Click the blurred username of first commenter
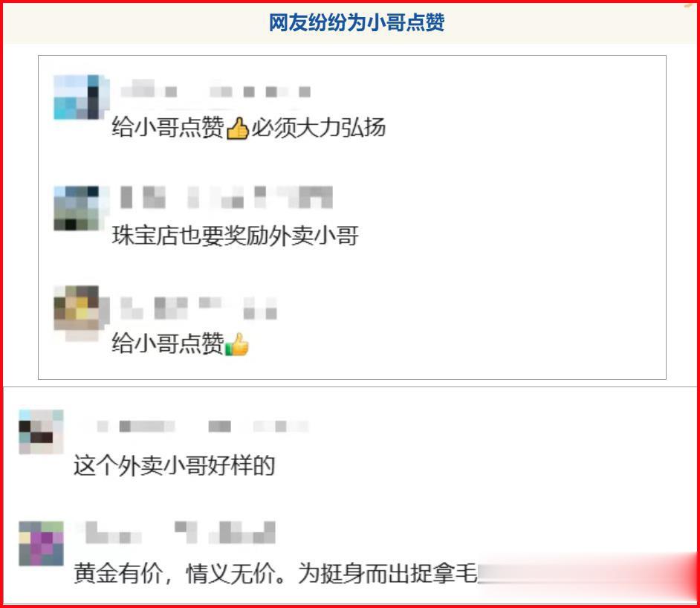This screenshot has height=608, width=700. (216, 90)
